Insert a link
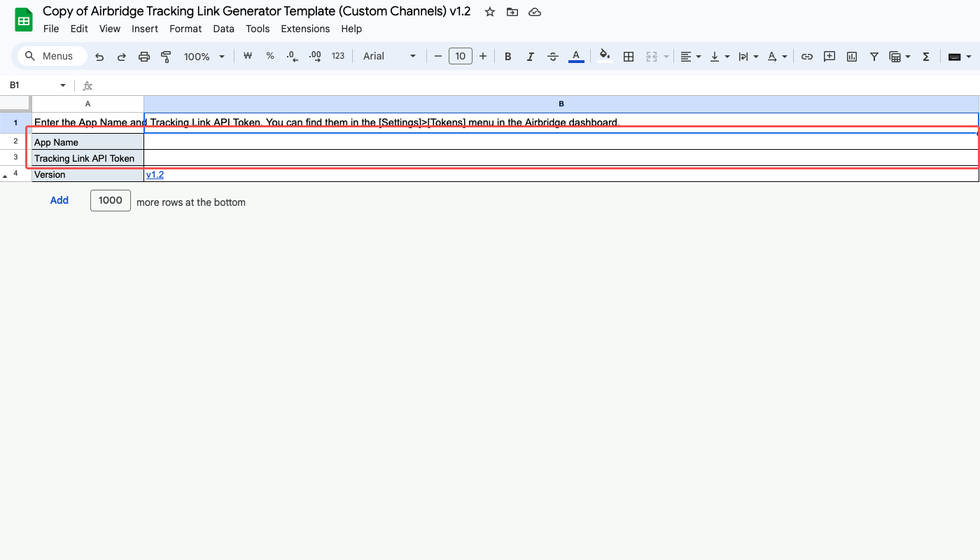 807,57
